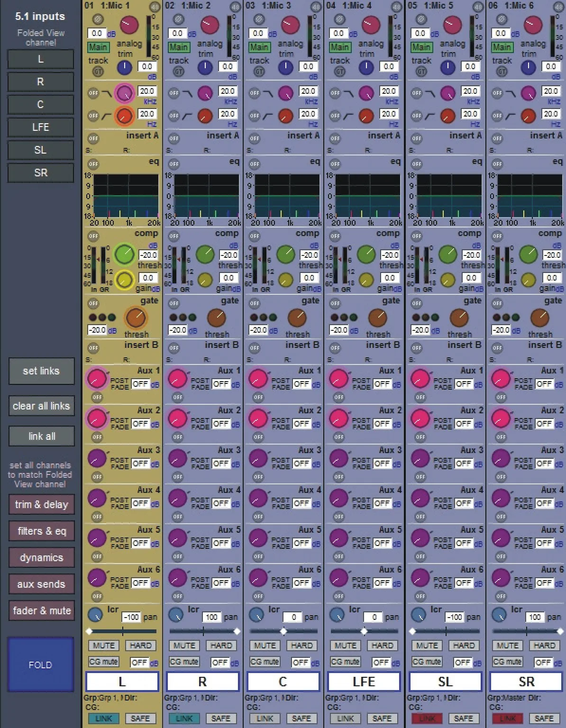Click the GT gain tracking icon on channel 03
Viewport: 566px width, 728px height.
click(259, 71)
